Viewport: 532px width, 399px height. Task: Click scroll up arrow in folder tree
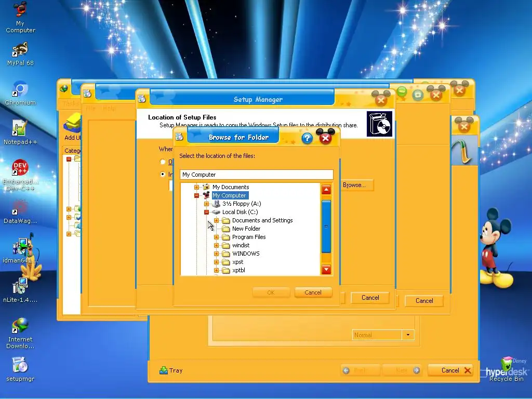pos(326,190)
